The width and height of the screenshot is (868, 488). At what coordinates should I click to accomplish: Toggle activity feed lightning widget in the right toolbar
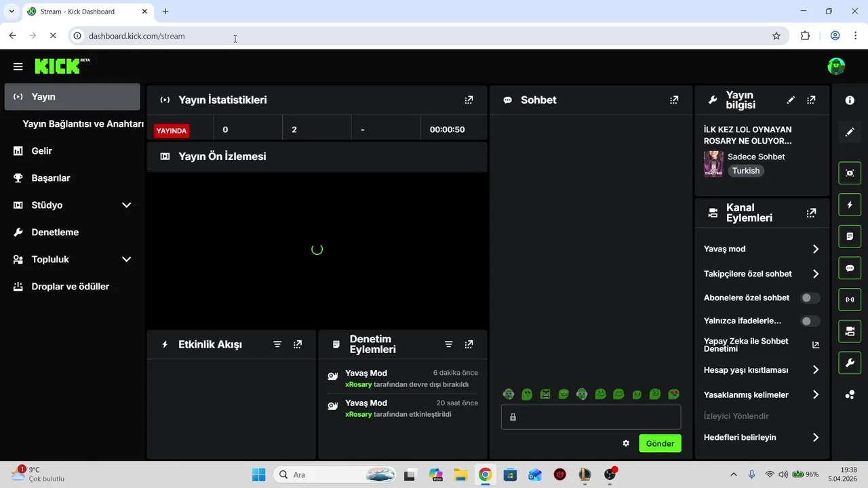pos(850,205)
